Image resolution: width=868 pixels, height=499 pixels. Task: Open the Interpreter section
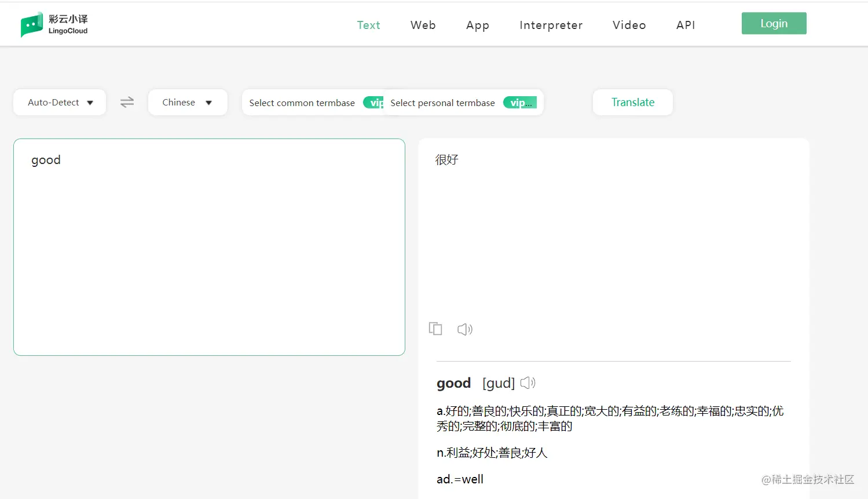(551, 25)
